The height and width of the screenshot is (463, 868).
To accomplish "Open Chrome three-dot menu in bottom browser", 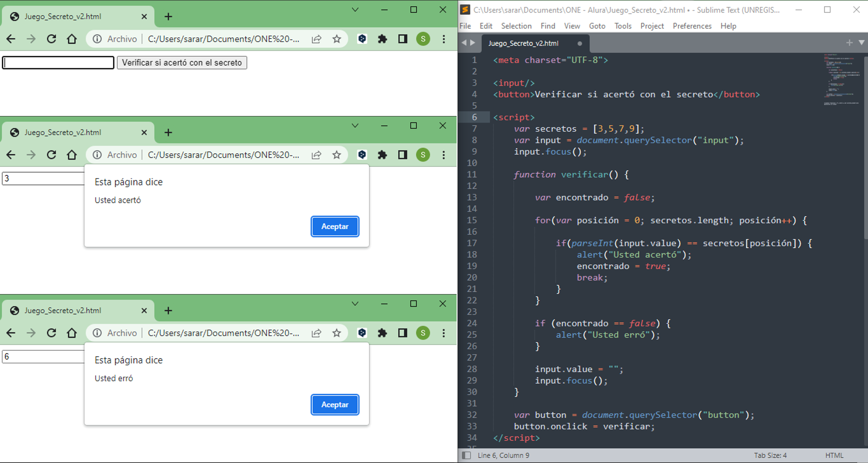I will (444, 333).
